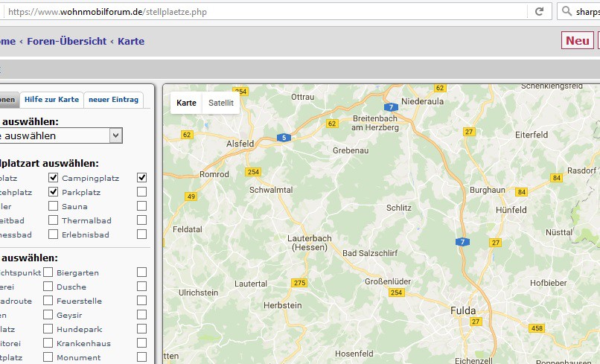The height and width of the screenshot is (364, 600).
Task: Click Herbstein label on the map
Action: coord(283,305)
